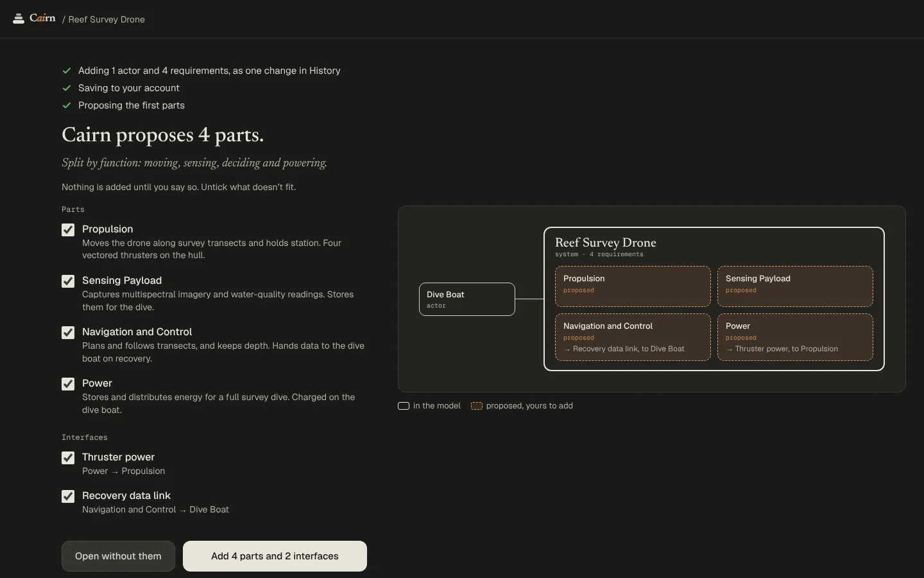Screen dimensions: 924x578
Task: Click 'Stores and distributes energy' description
Action: tap(218, 403)
